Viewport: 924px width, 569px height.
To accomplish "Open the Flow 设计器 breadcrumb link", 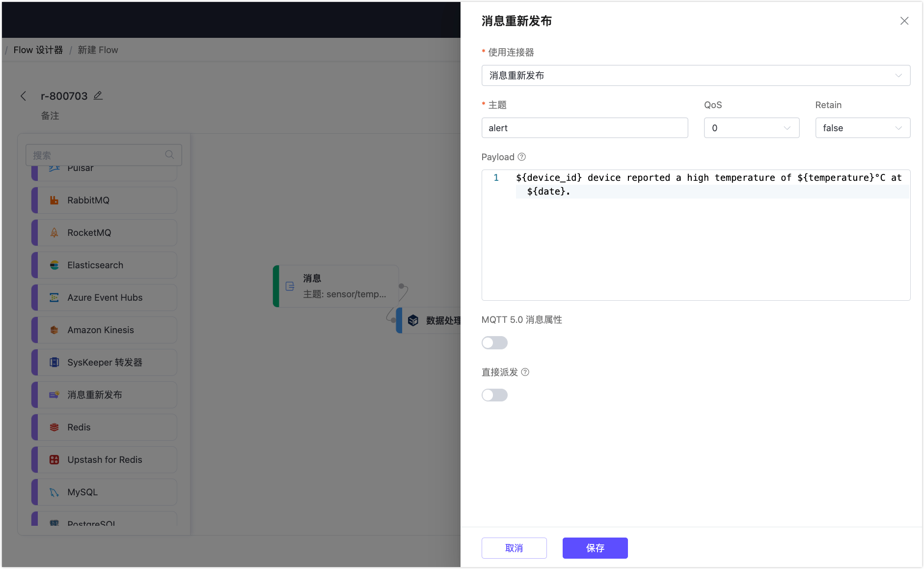I will (38, 50).
